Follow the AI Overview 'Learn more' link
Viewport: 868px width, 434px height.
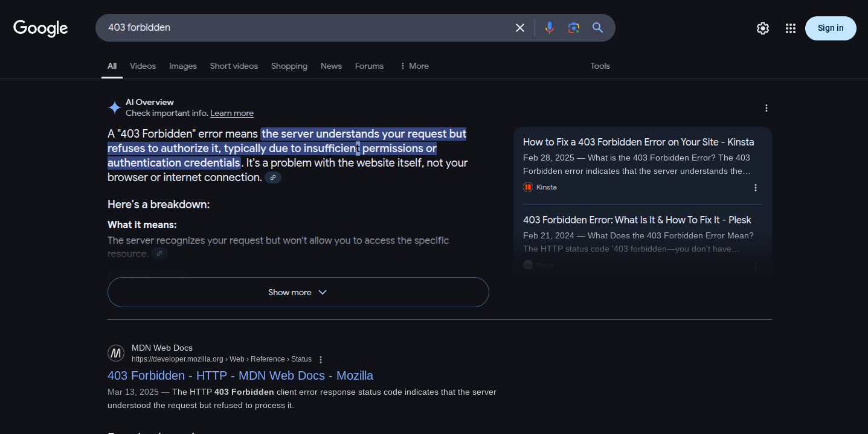tap(232, 113)
